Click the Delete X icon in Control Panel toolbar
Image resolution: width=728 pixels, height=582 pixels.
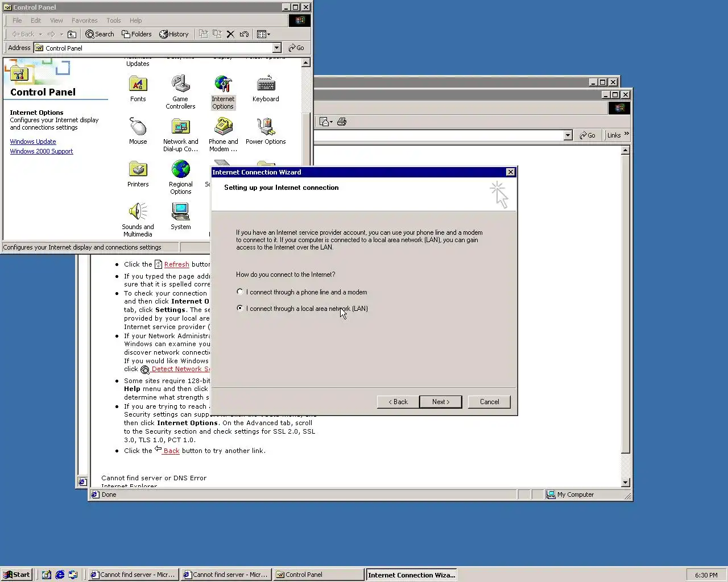pos(230,34)
